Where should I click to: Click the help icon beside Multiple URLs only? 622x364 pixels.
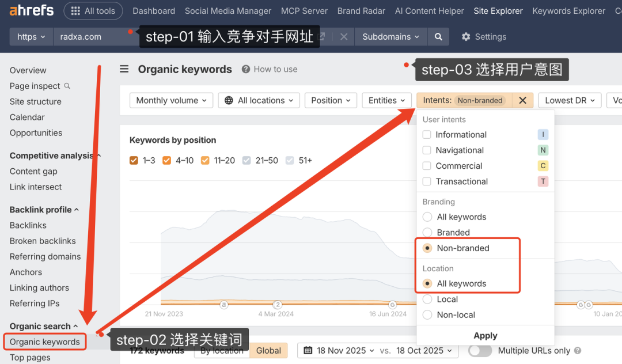578,350
